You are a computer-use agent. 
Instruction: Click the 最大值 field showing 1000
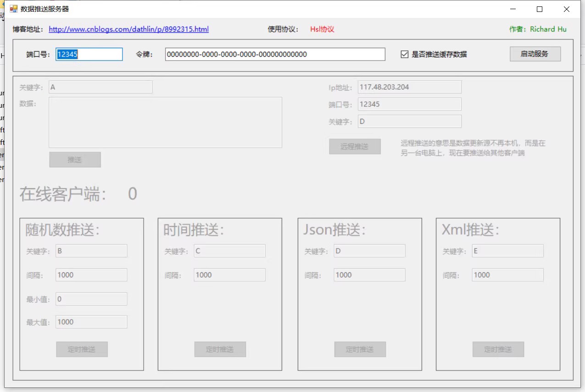[x=91, y=321]
